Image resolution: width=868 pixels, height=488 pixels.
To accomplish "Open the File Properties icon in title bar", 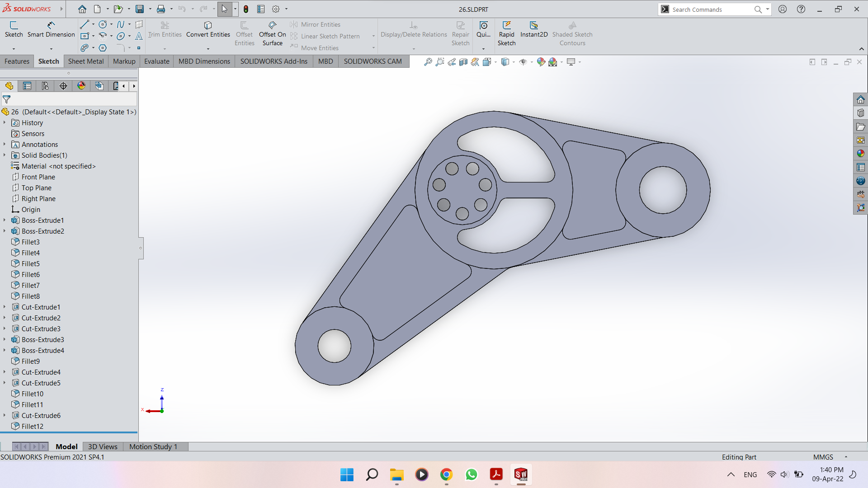I will (x=261, y=9).
